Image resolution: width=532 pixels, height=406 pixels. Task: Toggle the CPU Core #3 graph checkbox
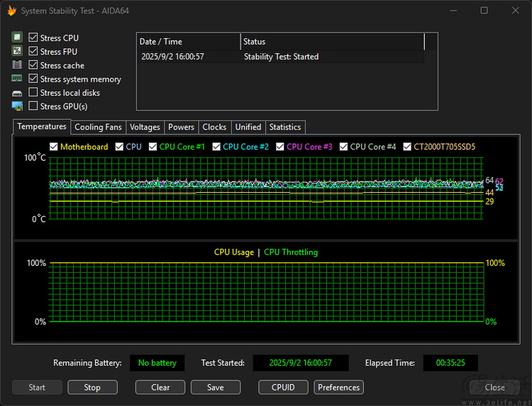280,147
